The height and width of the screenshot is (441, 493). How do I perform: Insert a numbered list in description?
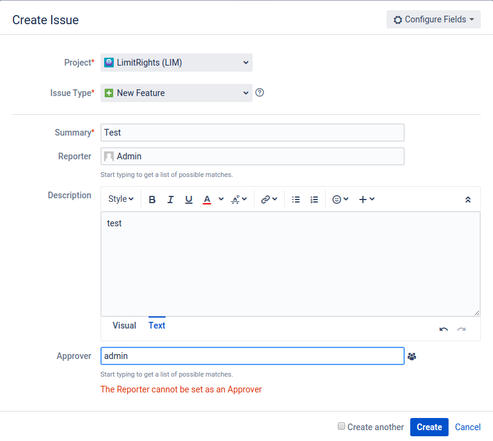pos(314,199)
